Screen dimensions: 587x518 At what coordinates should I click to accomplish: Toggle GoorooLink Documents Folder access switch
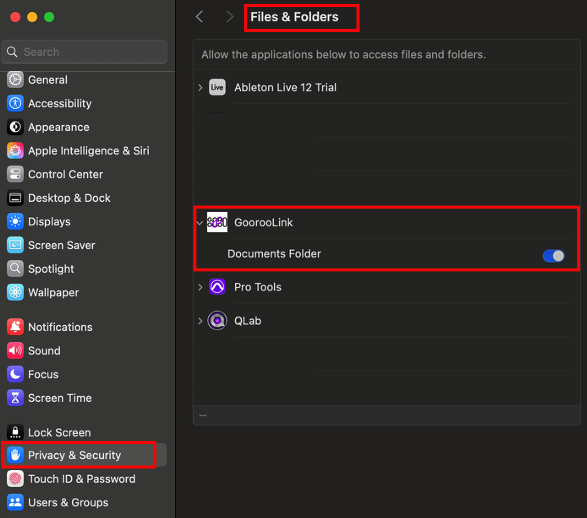(553, 256)
